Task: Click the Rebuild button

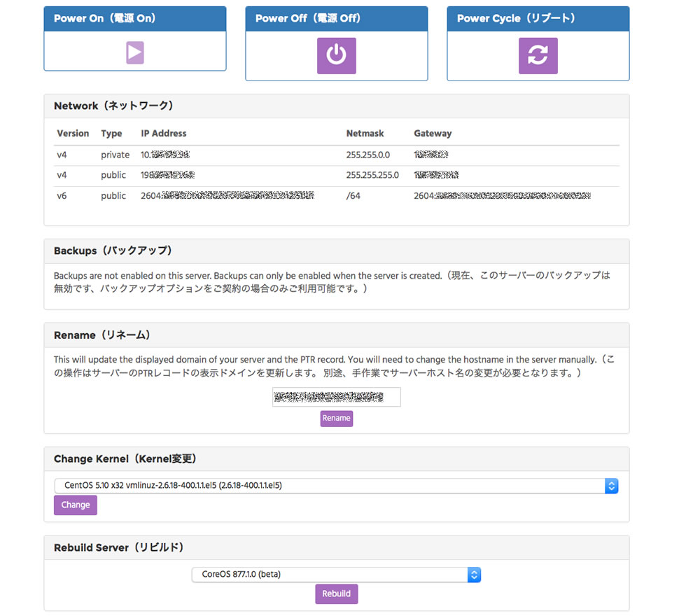Action: click(x=337, y=594)
